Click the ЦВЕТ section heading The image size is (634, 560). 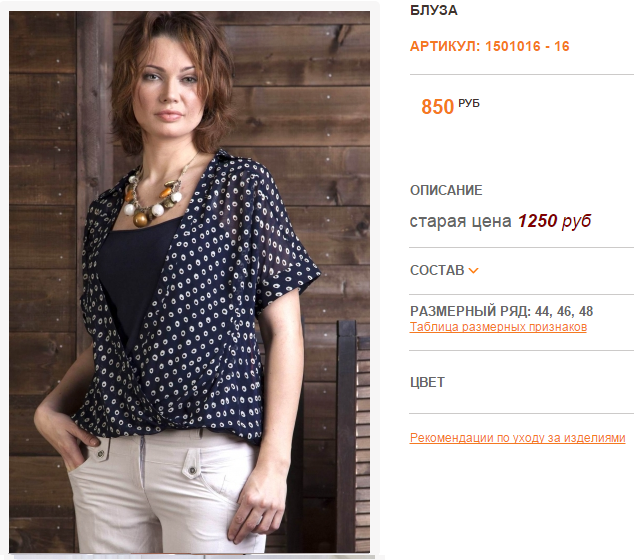coord(427,382)
